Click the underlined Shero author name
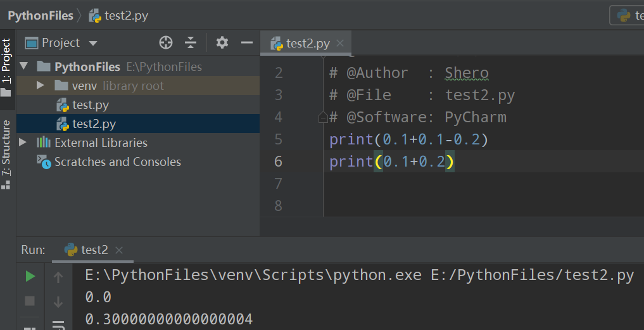Screen dimensions: 644x330 (467, 73)
